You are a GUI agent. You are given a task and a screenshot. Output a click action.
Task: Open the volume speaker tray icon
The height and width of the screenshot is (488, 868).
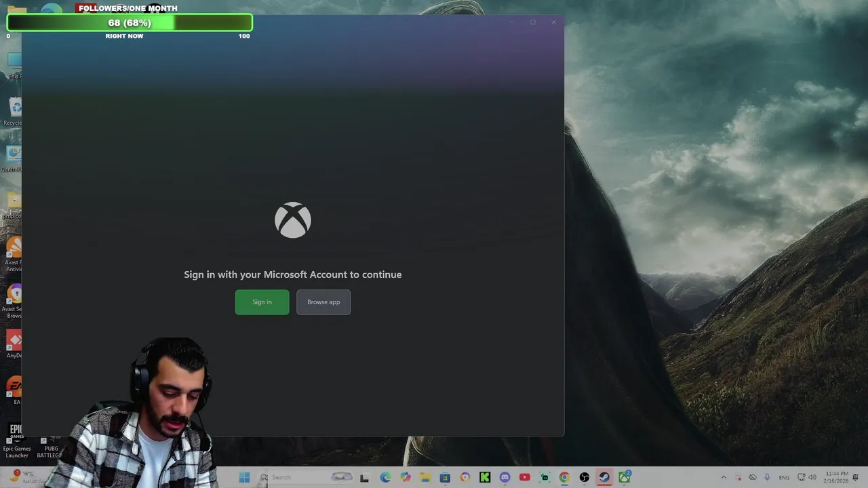[x=812, y=477]
